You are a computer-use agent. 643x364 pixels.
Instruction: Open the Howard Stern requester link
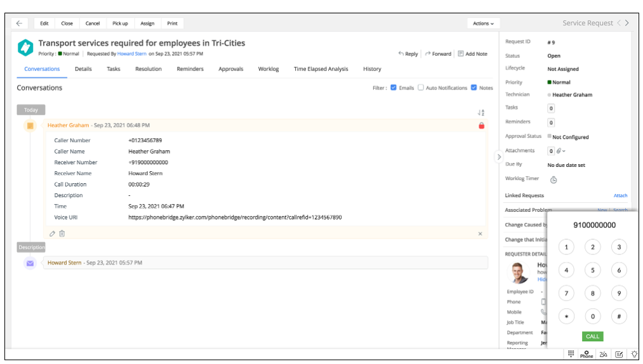[132, 54]
